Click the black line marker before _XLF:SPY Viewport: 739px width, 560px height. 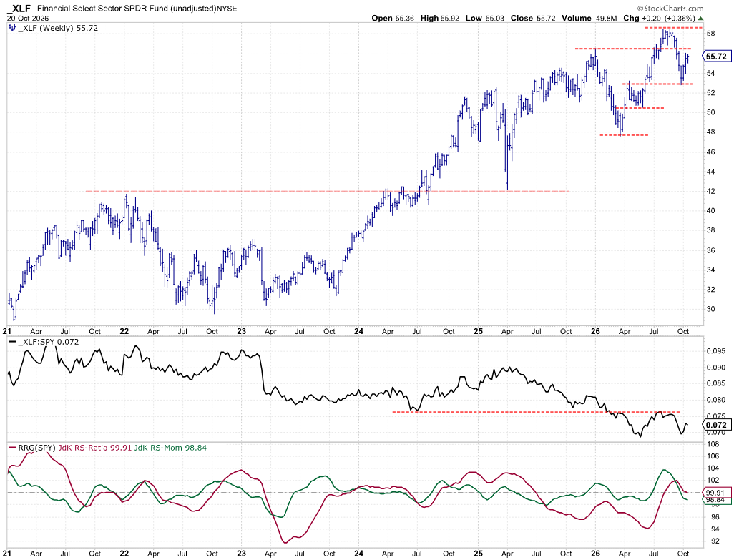click(x=12, y=342)
